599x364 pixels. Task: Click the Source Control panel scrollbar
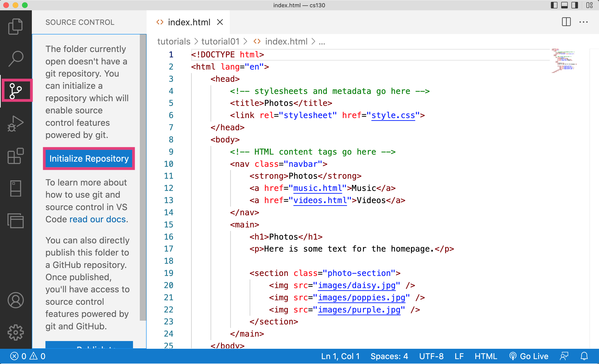pyautogui.click(x=143, y=178)
